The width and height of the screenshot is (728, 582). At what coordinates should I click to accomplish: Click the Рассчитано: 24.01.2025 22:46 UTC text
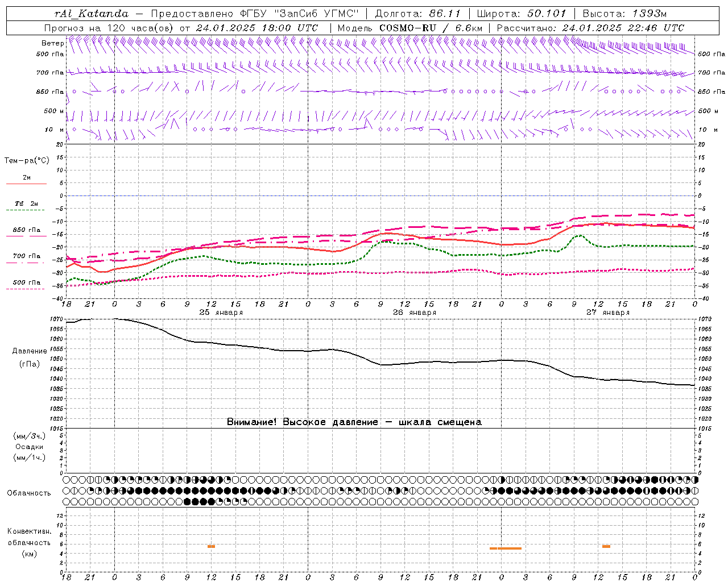pyautogui.click(x=590, y=28)
